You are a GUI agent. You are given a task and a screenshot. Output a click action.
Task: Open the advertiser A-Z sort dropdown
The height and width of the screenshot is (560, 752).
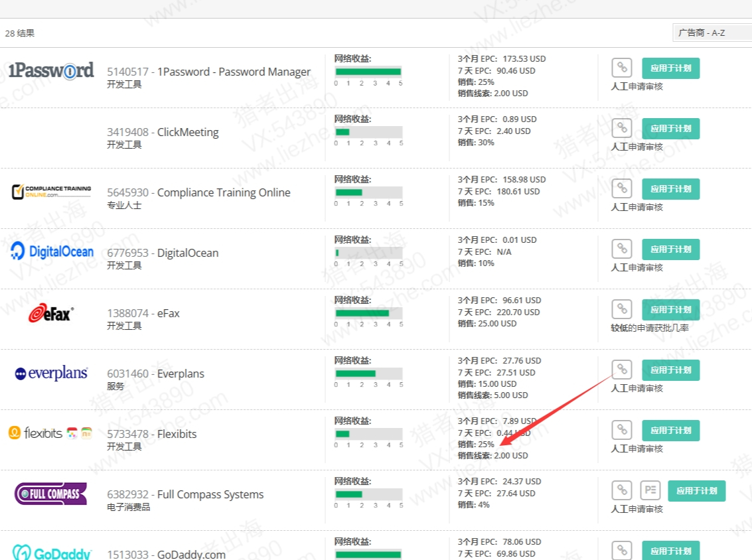[x=713, y=33]
